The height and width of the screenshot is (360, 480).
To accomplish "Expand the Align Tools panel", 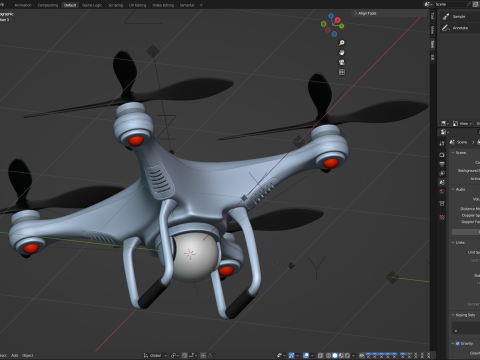I will tap(365, 13).
